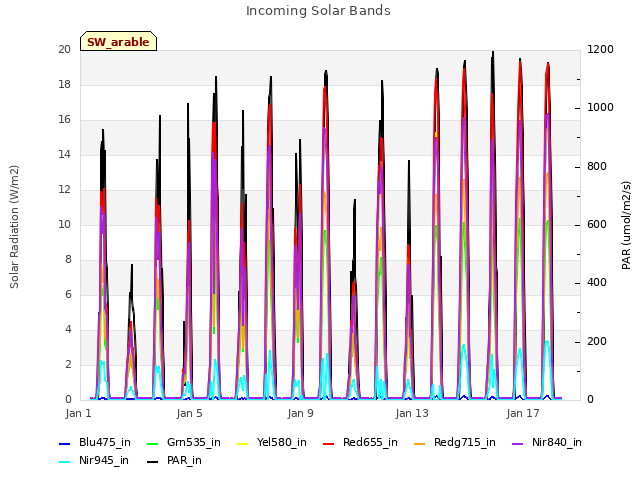Screen dimensions: 640x480
Task: Click the 600 right axis tick label
Action: pyautogui.click(x=597, y=224)
